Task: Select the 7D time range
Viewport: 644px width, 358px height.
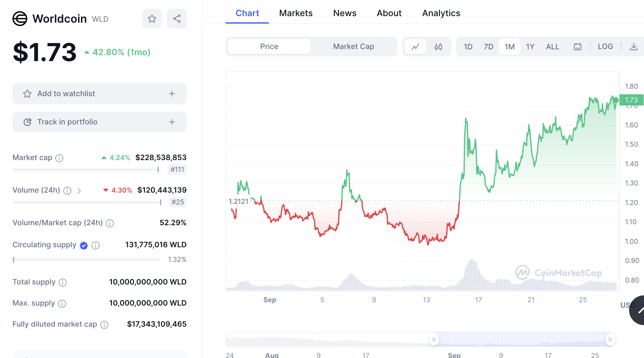Action: pos(488,47)
